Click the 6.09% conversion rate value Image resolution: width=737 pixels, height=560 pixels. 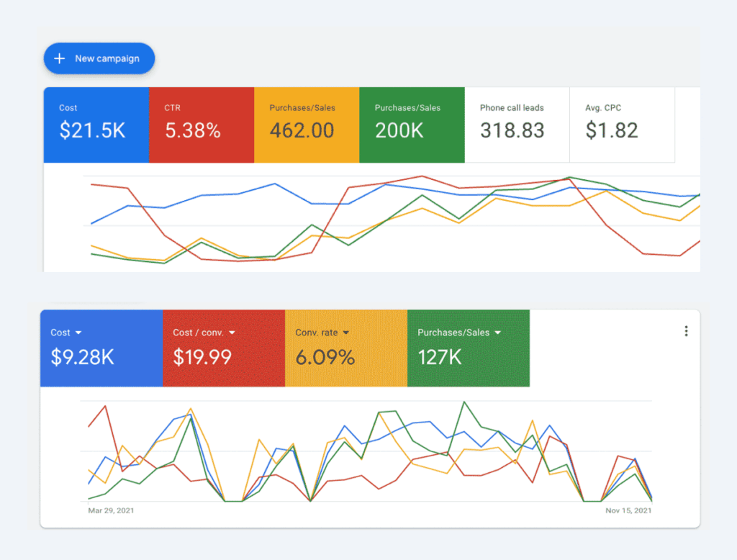325,357
